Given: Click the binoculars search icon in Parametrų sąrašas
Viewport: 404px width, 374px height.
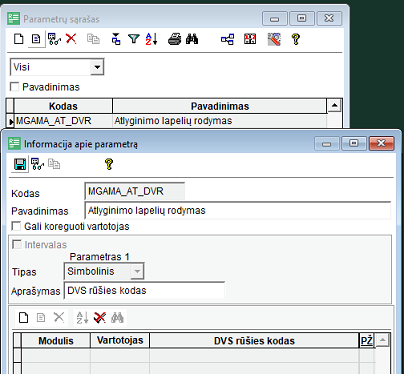Looking at the screenshot, I should coord(192,39).
